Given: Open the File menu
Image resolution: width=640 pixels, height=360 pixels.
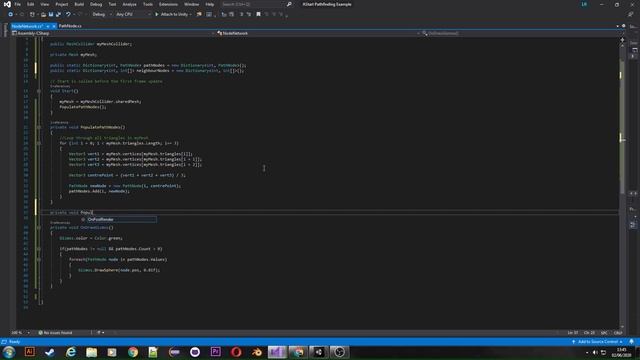Looking at the screenshot, I should click(18, 4).
